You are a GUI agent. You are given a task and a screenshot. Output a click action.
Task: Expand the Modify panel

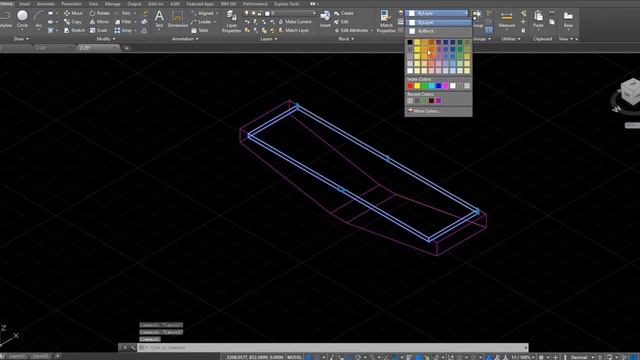point(106,39)
